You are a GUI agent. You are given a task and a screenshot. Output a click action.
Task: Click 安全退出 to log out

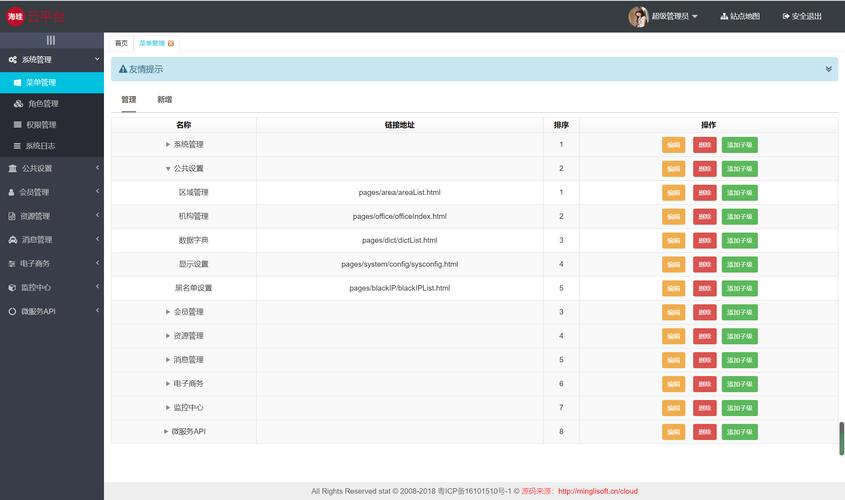click(x=802, y=17)
